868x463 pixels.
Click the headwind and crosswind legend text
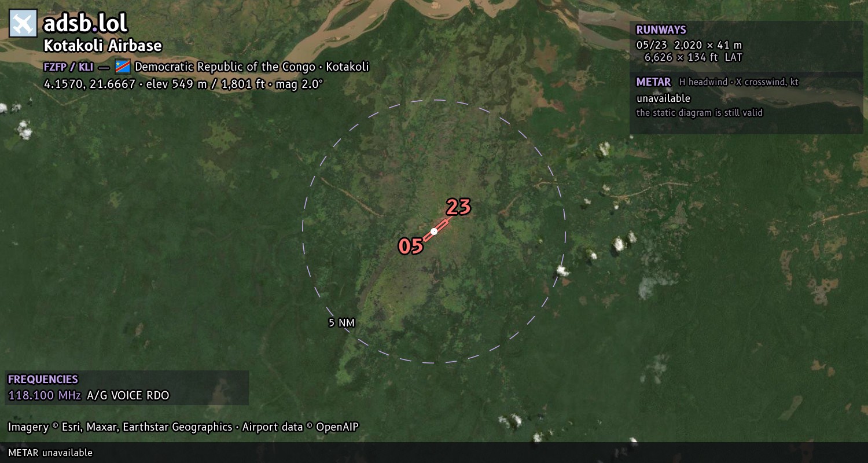[739, 82]
